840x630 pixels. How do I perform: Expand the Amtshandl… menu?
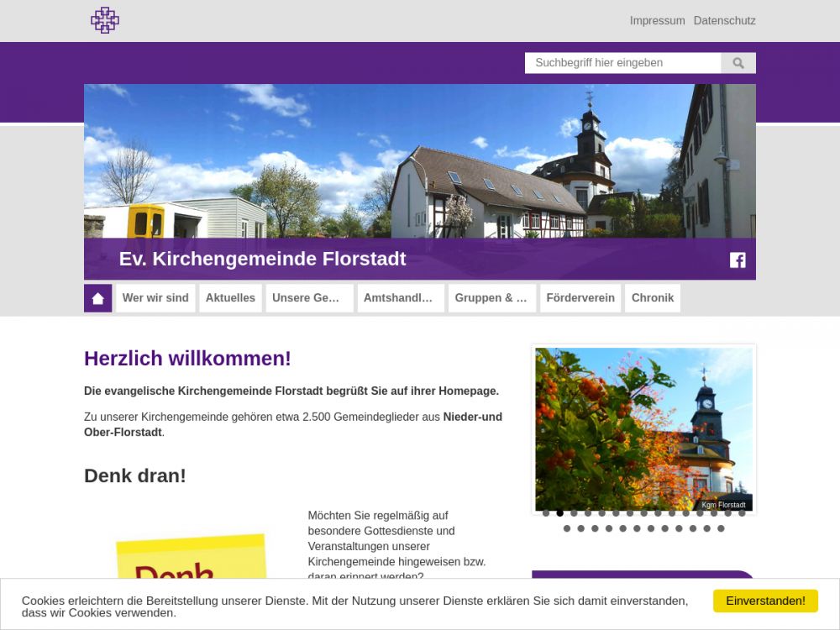(x=401, y=298)
